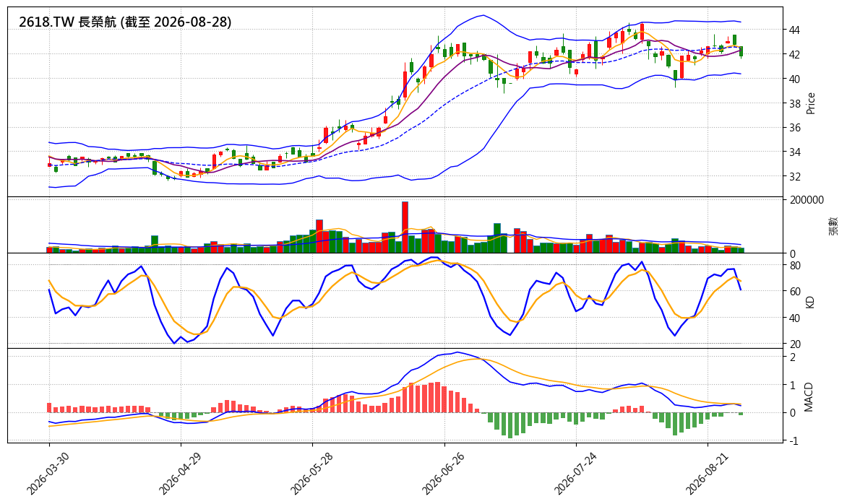This screenshot has height=504, width=847.
Task: Click the price tick value 38
Action: coord(794,103)
